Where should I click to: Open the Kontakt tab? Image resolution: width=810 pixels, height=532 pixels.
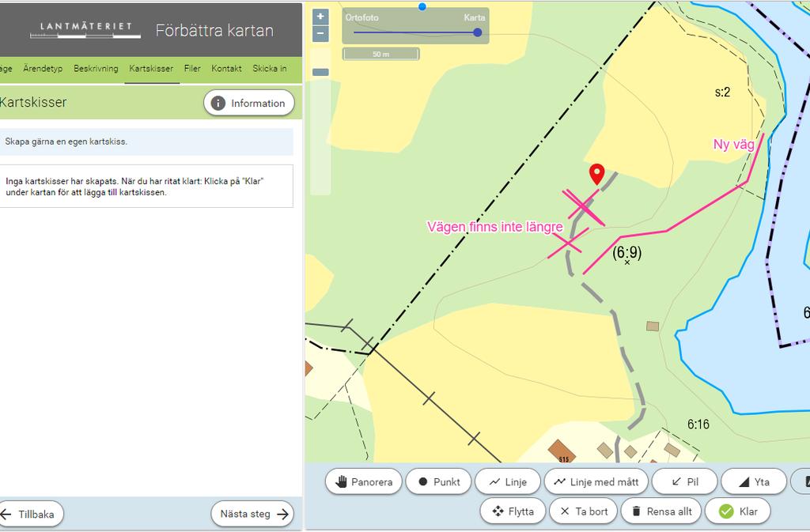226,68
